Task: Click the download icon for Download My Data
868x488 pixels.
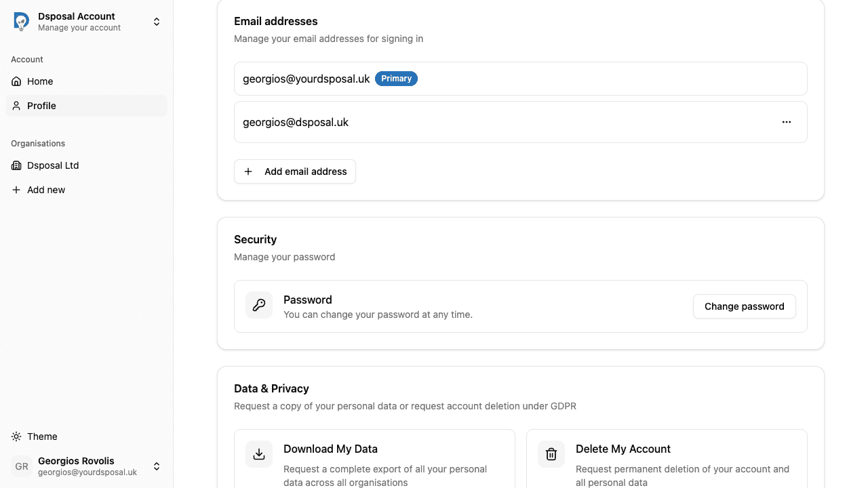Action: tap(258, 454)
